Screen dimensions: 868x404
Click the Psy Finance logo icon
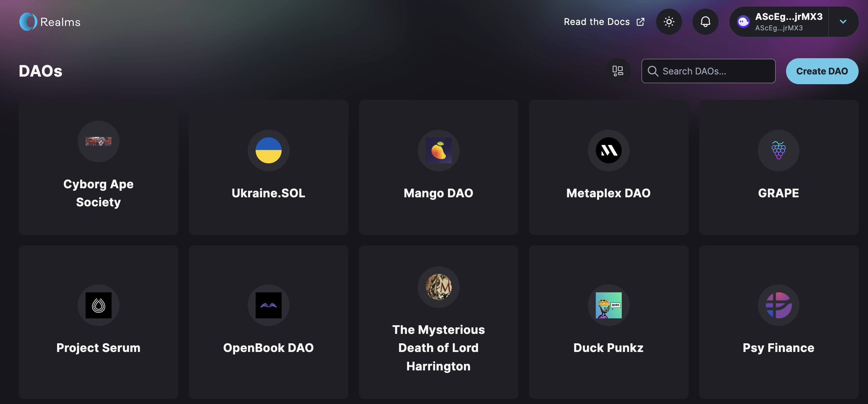(x=778, y=305)
